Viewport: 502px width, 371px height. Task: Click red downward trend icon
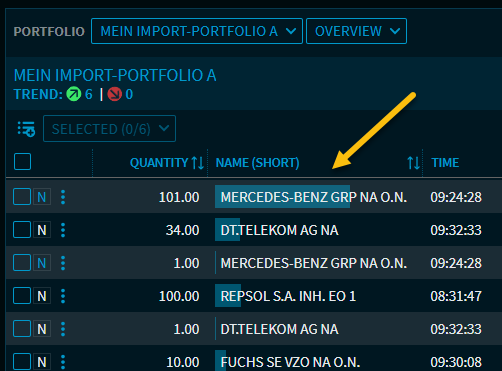pyautogui.click(x=115, y=94)
